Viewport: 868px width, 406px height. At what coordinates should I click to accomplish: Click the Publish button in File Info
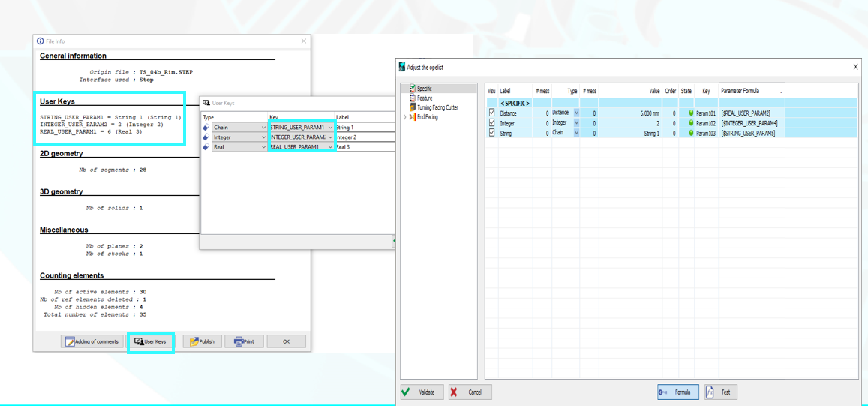[x=202, y=341]
